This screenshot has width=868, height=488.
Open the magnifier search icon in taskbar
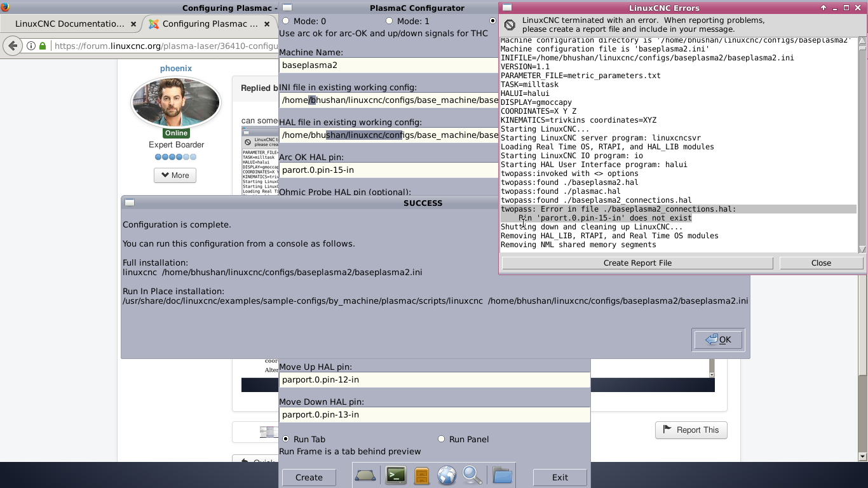click(x=472, y=475)
